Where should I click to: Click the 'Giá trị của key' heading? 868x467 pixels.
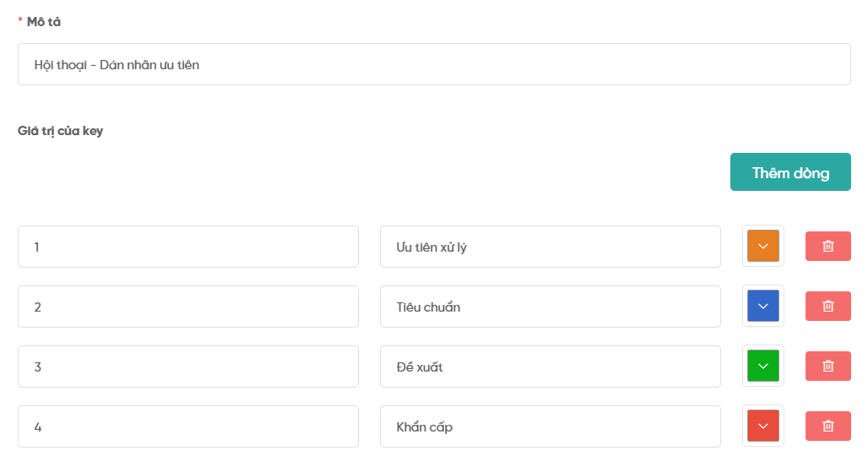coord(60,131)
